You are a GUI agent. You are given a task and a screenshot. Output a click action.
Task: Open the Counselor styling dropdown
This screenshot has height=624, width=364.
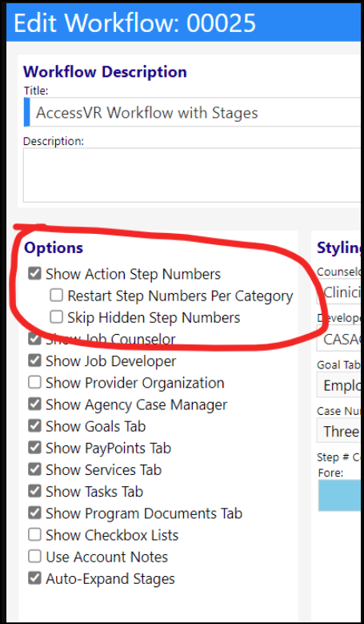tap(341, 292)
